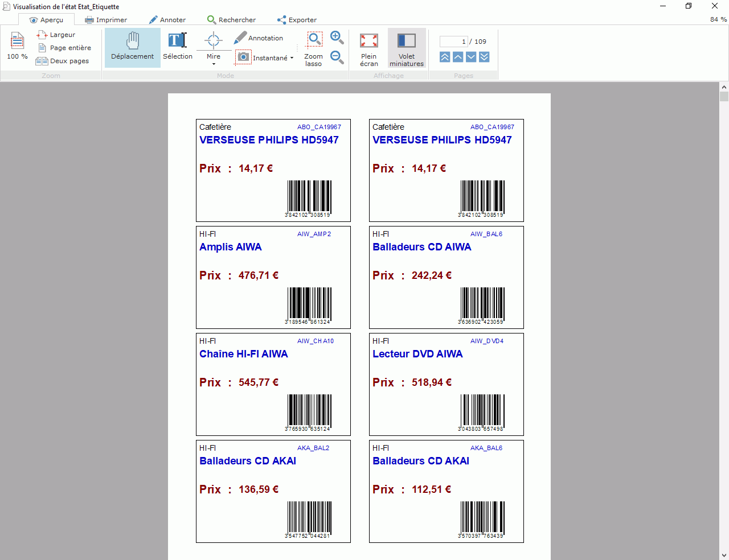The image size is (729, 560).
Task: Click the reference code AIW_CHA10
Action: click(316, 341)
